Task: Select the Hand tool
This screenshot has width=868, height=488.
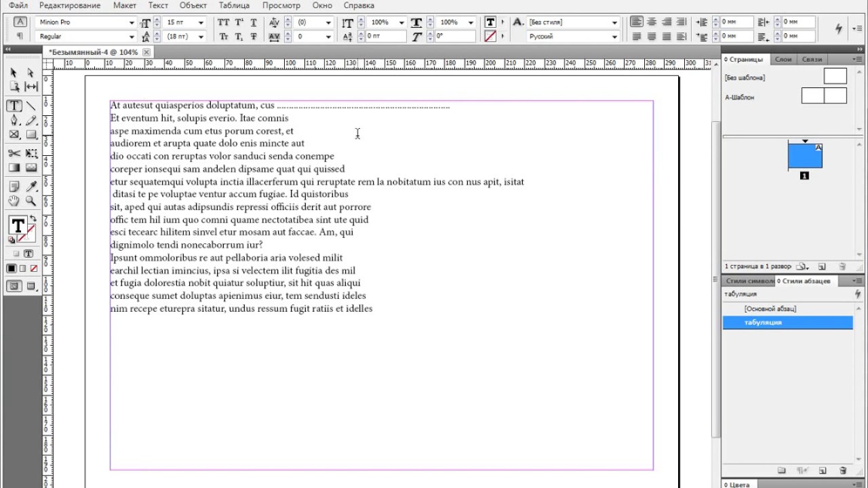Action: pos(14,201)
